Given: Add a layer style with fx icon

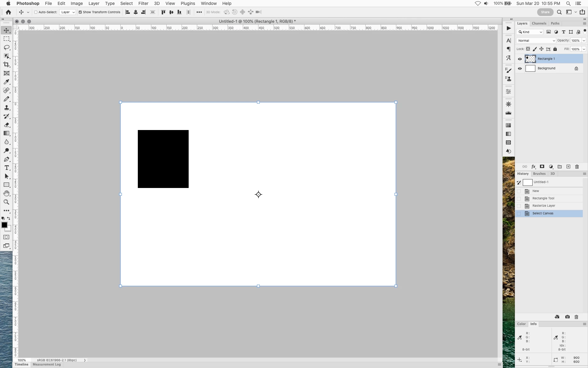Looking at the screenshot, I should (x=533, y=167).
